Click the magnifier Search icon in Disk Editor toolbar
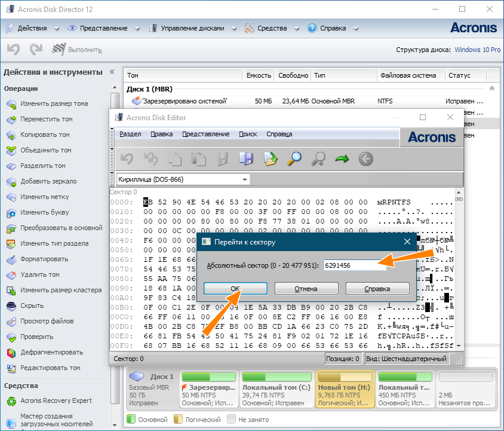Viewport: 504px width, 431px height. 294,158
